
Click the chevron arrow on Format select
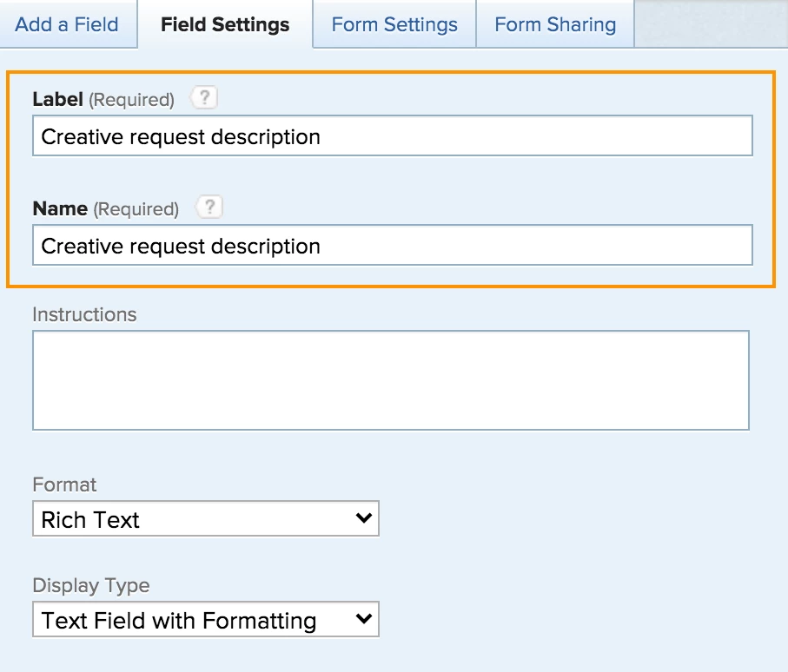[x=364, y=518]
